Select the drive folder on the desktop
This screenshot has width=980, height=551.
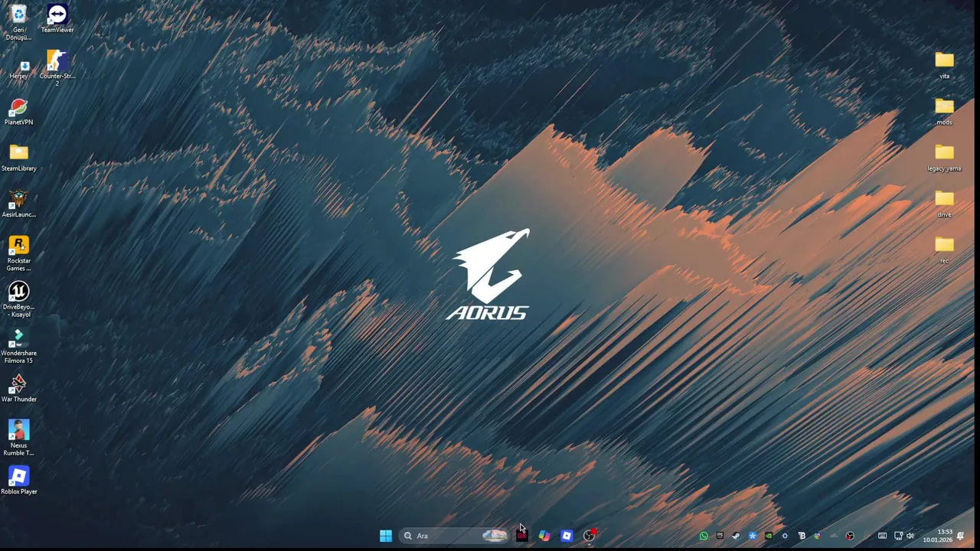coord(944,204)
